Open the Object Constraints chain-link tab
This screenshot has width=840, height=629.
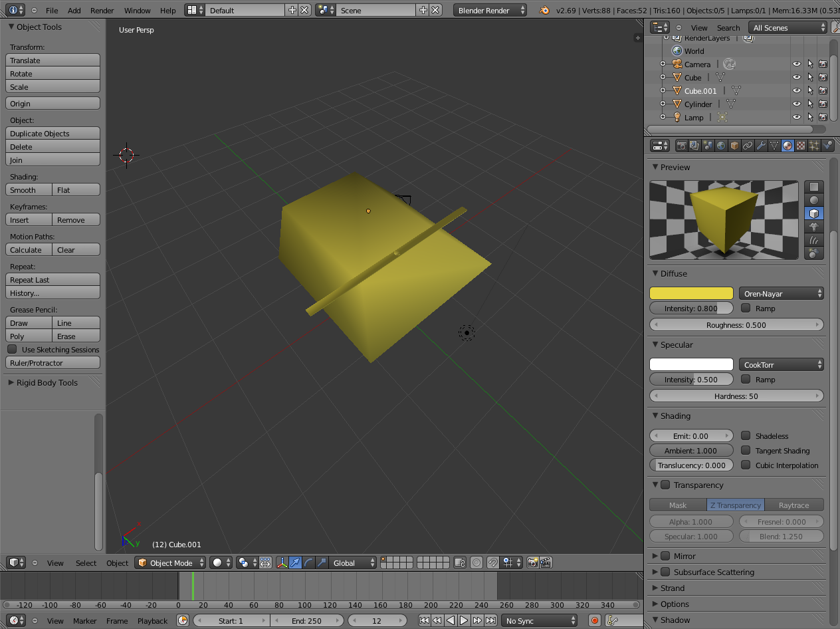coord(748,146)
